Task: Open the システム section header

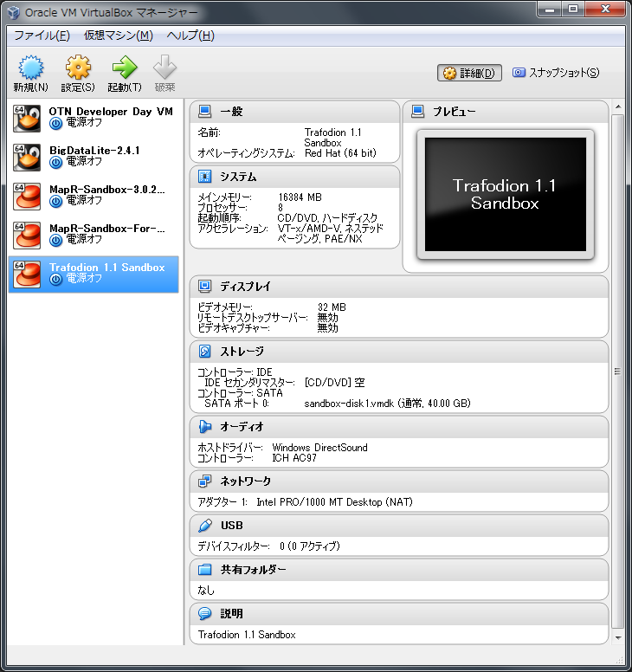Action: click(295, 177)
